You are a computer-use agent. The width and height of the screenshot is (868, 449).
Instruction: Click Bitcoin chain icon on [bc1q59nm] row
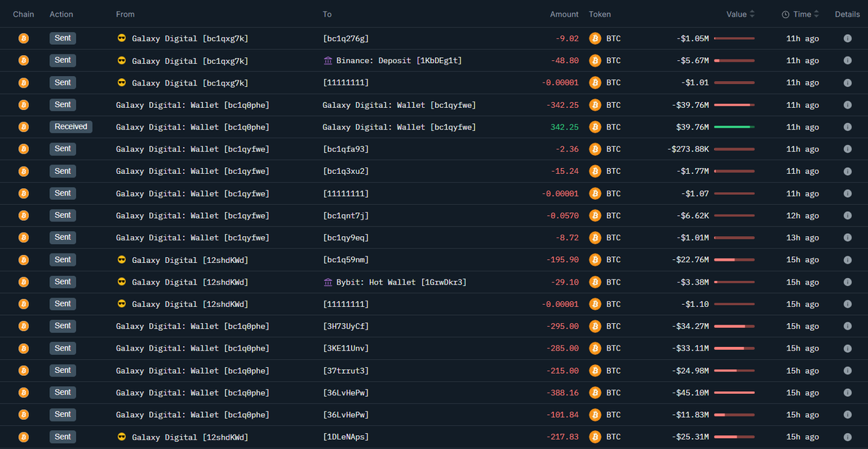point(23,260)
